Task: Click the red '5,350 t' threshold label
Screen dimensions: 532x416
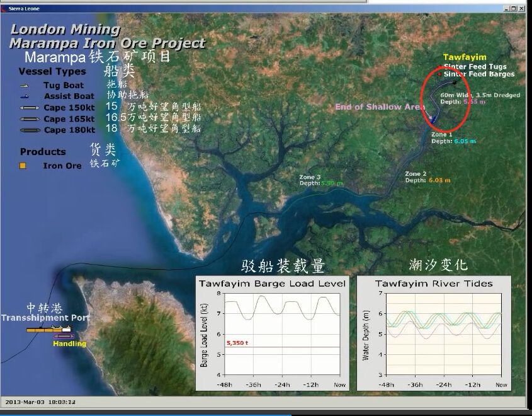Action: coord(237,343)
